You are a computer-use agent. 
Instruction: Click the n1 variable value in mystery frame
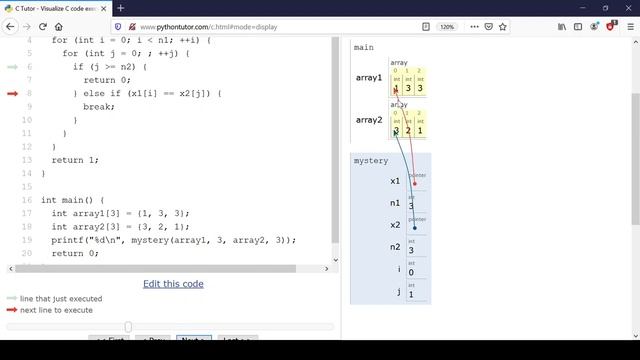pyautogui.click(x=411, y=206)
